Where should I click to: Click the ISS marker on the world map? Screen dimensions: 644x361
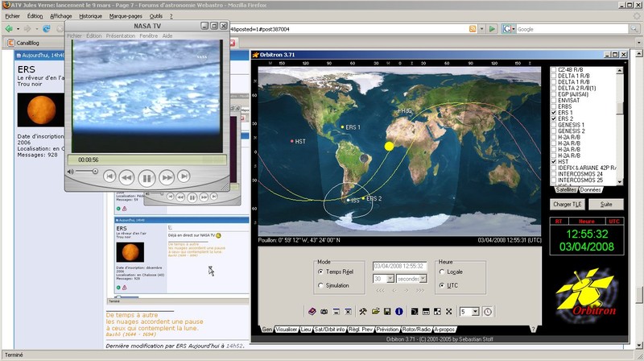tap(349, 200)
